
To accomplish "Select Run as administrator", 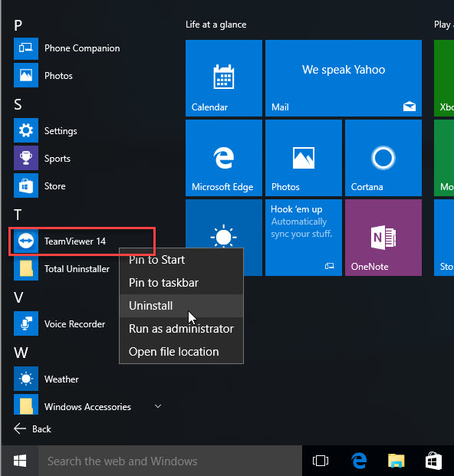I will (181, 329).
